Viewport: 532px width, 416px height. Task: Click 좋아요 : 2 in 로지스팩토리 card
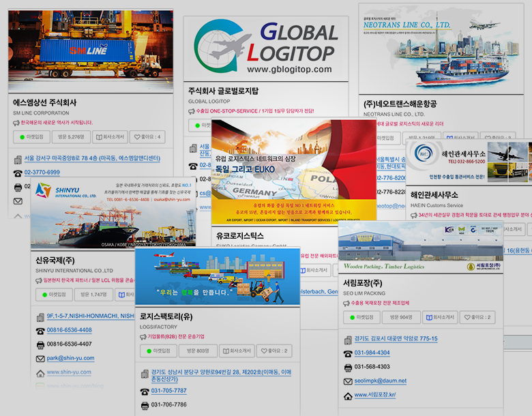274,351
